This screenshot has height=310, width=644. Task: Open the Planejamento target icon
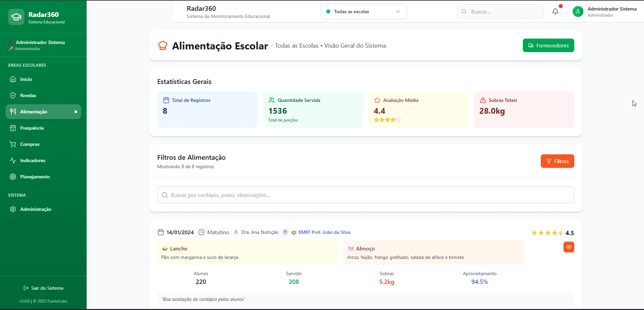[x=13, y=176]
